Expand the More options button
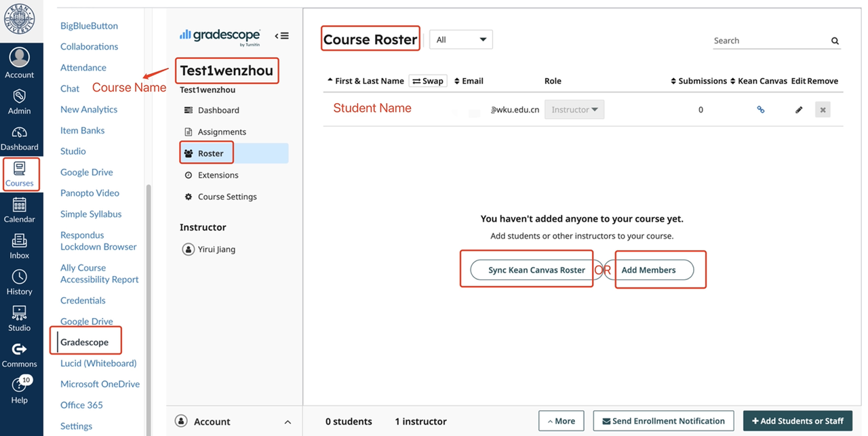 pos(561,421)
